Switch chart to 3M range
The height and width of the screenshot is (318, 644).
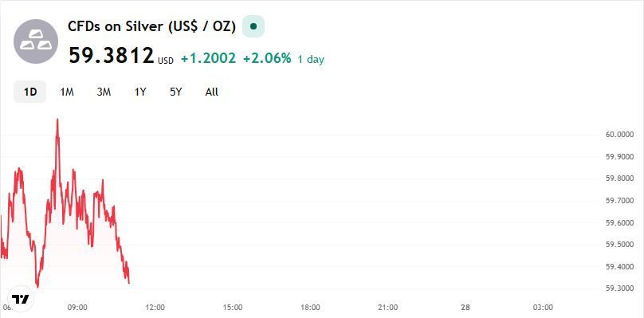104,92
